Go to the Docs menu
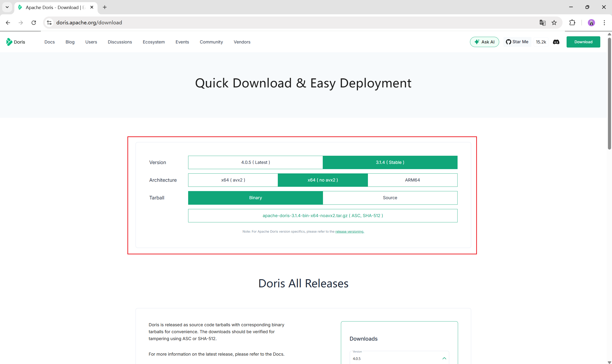Image resolution: width=612 pixels, height=364 pixels. (49, 42)
